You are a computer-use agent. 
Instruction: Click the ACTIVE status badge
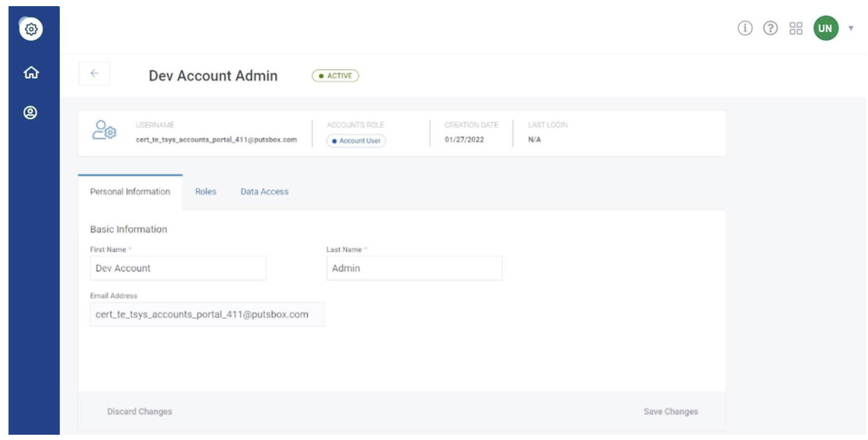[x=335, y=76]
